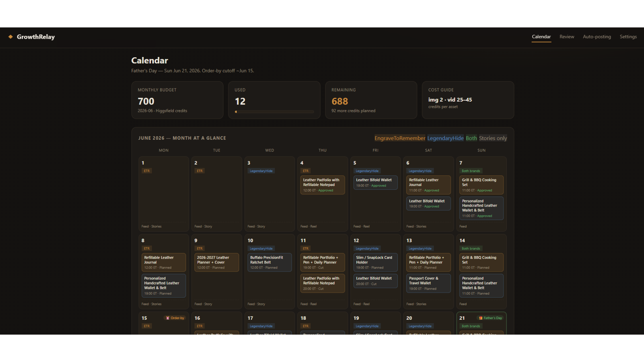Viewport: 644px width, 362px height.
Task: Open the Monthly Budget 700 card
Action: pos(177,100)
